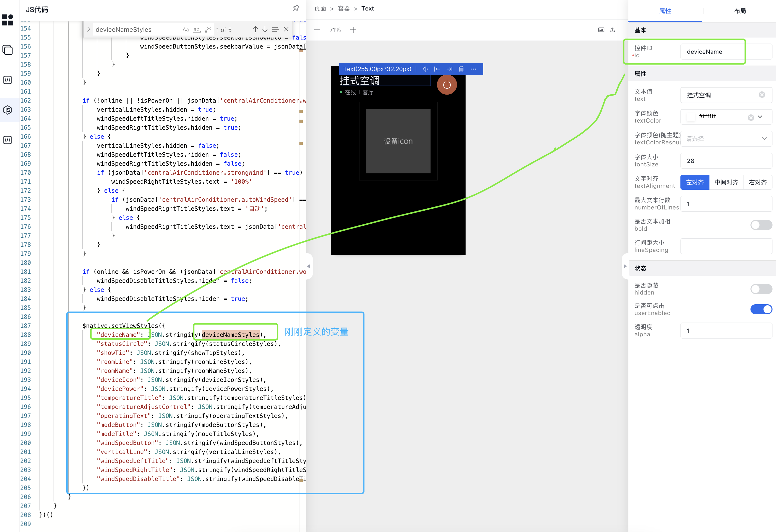The height and width of the screenshot is (532, 776).
Task: Edit the alpha field
Action: (726, 331)
